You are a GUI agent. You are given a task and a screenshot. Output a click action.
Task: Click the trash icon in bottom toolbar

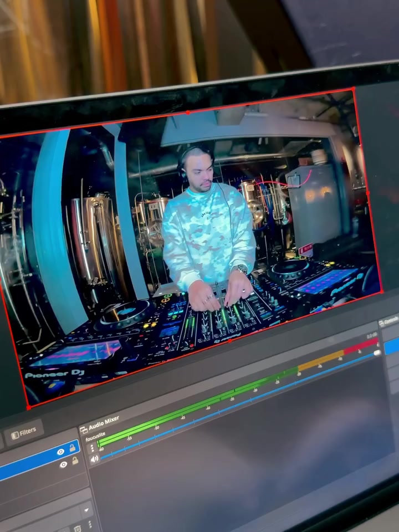pyautogui.click(x=78, y=529)
